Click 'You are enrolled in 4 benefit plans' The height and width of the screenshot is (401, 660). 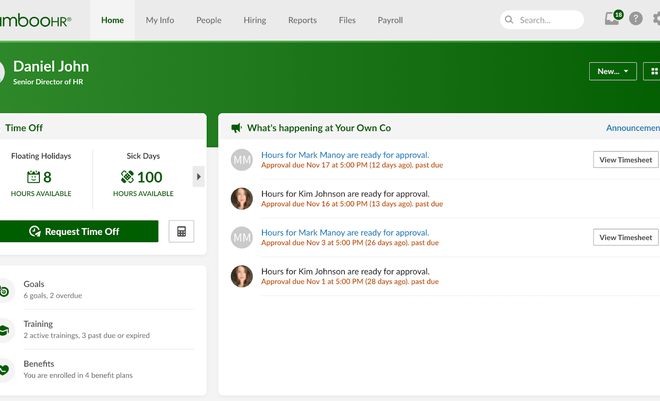point(78,375)
